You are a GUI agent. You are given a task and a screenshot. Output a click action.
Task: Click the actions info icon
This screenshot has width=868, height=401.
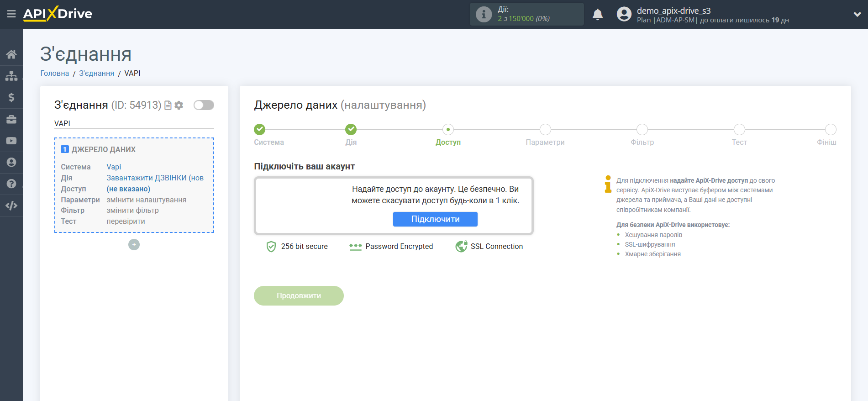point(484,14)
